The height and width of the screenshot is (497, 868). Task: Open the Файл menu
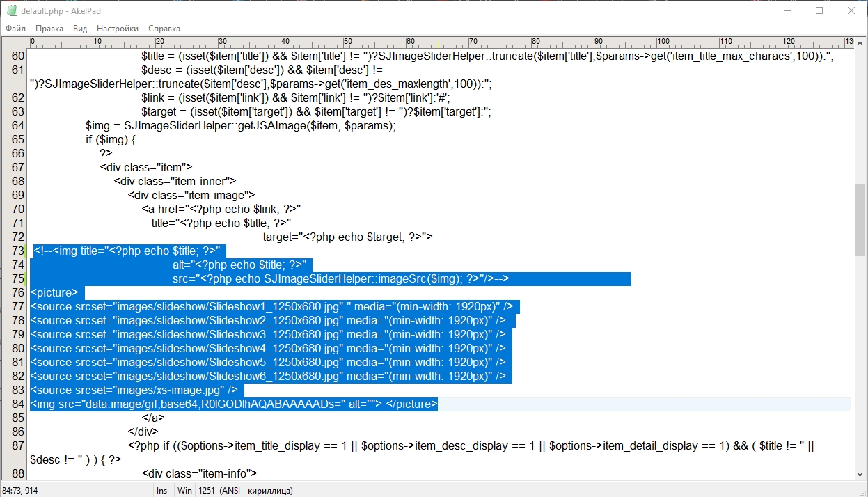(16, 29)
